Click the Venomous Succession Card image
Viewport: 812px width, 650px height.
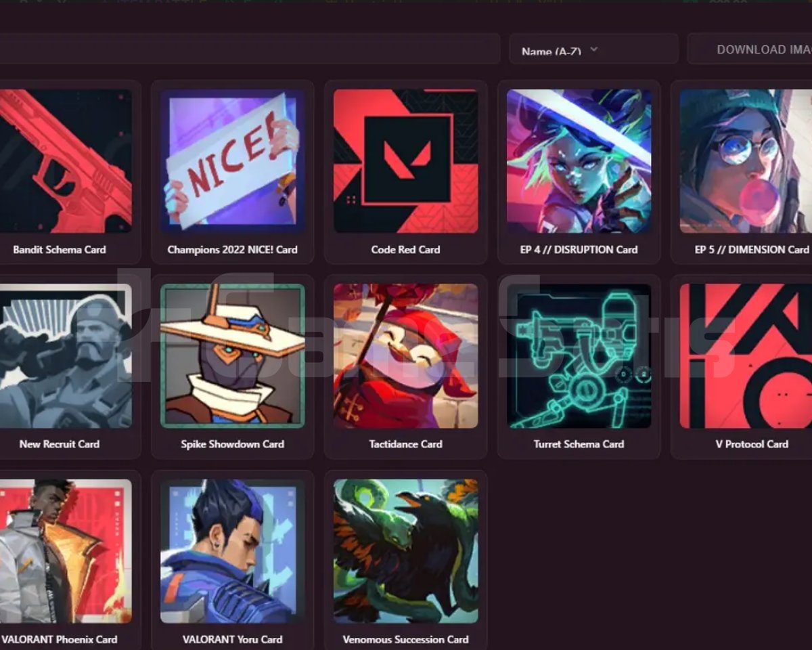click(x=406, y=551)
